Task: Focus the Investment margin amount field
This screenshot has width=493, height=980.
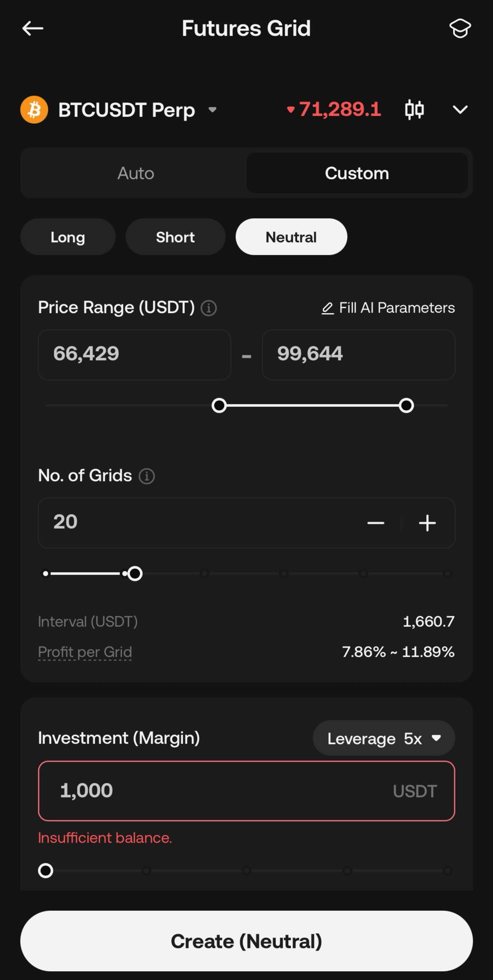Action: coord(219,791)
